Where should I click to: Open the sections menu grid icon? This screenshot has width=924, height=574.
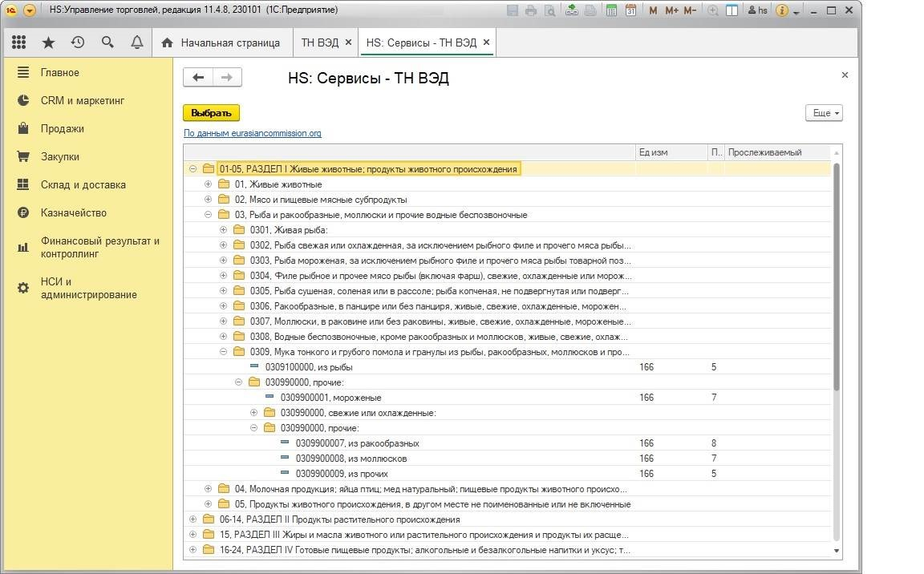click(x=19, y=42)
